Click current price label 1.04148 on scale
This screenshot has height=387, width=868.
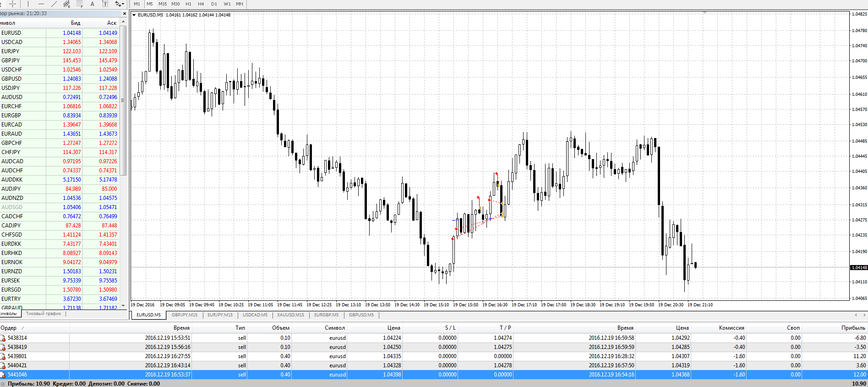(859, 267)
